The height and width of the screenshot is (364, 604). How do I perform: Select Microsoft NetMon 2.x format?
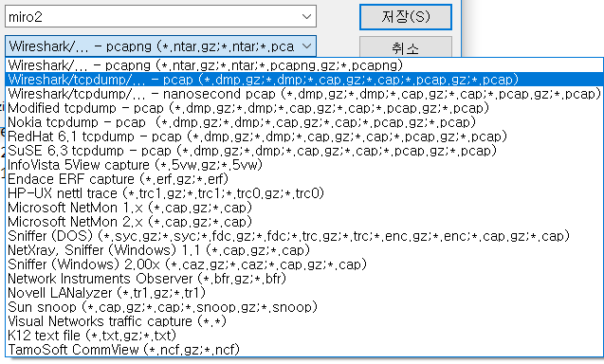coord(304,222)
